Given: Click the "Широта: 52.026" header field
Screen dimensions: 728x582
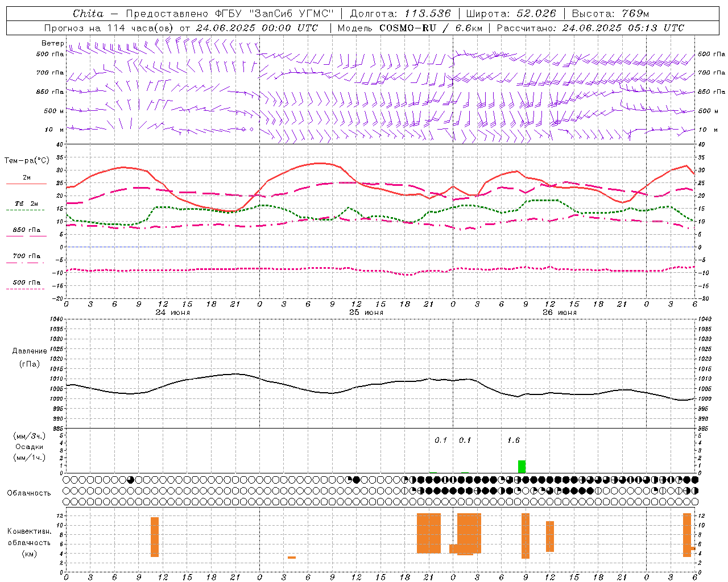Looking at the screenshot, I should pyautogui.click(x=511, y=14).
